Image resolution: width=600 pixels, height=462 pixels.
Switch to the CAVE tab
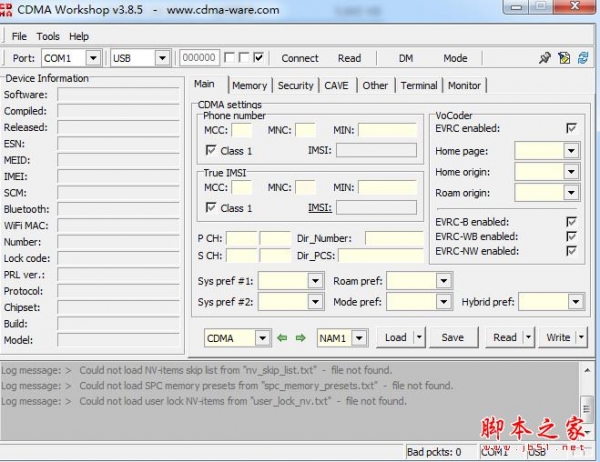tap(336, 85)
